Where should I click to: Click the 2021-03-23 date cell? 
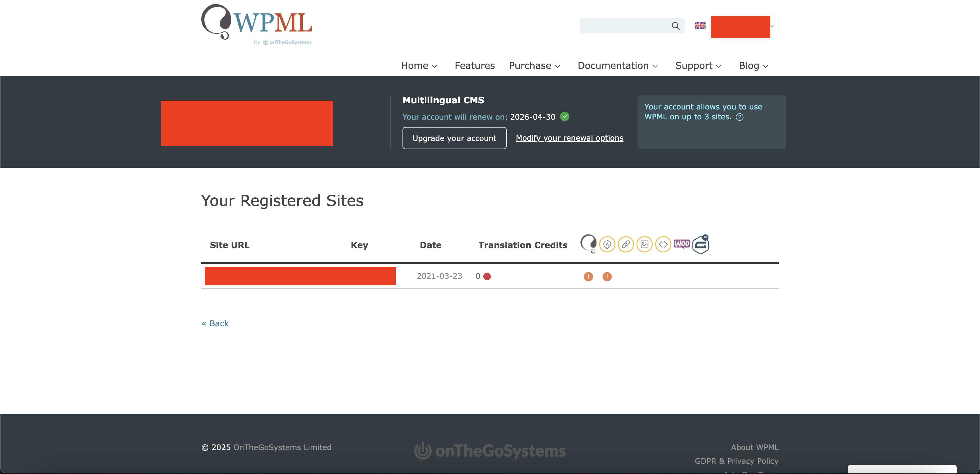440,276
